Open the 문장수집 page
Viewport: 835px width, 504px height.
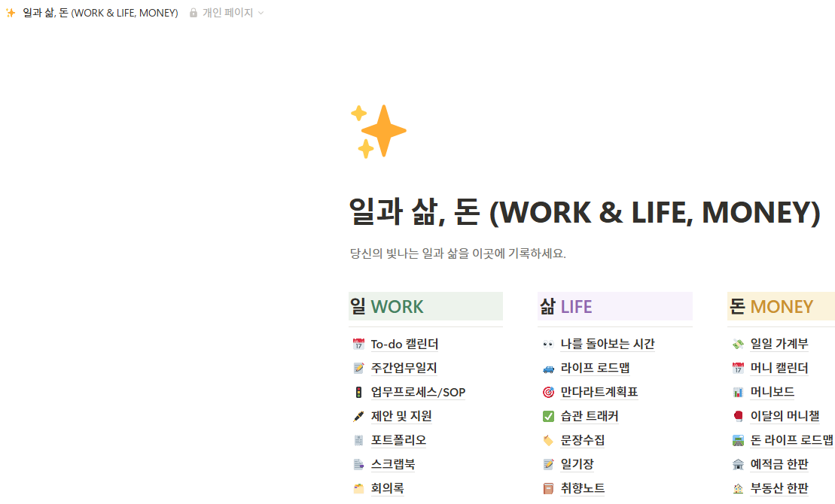click(583, 440)
